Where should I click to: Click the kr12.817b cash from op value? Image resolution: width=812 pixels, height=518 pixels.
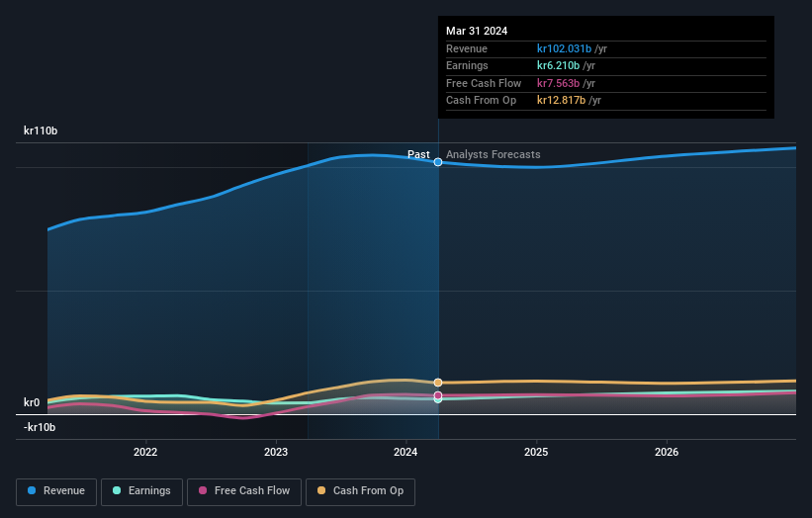[562, 101]
